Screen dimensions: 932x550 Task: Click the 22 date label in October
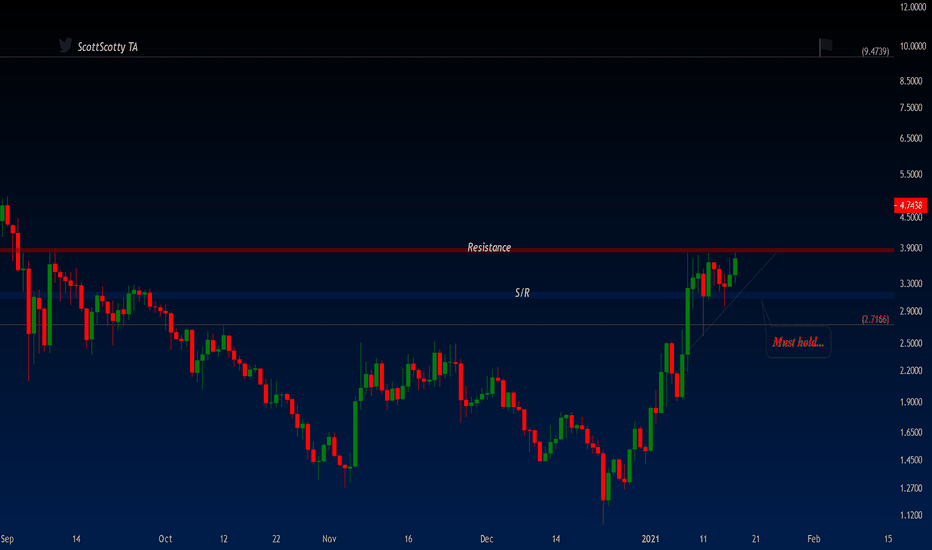pyautogui.click(x=276, y=539)
